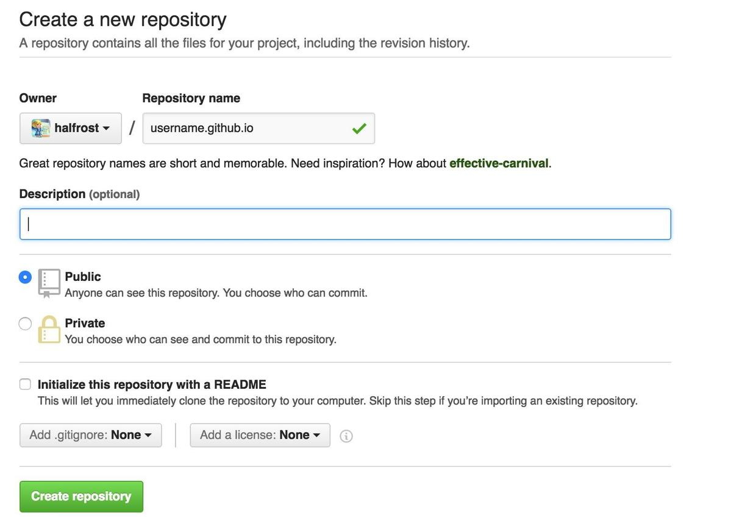This screenshot has height=532, width=756.
Task: Click 'This will let you immediately clone' text
Action: point(338,401)
